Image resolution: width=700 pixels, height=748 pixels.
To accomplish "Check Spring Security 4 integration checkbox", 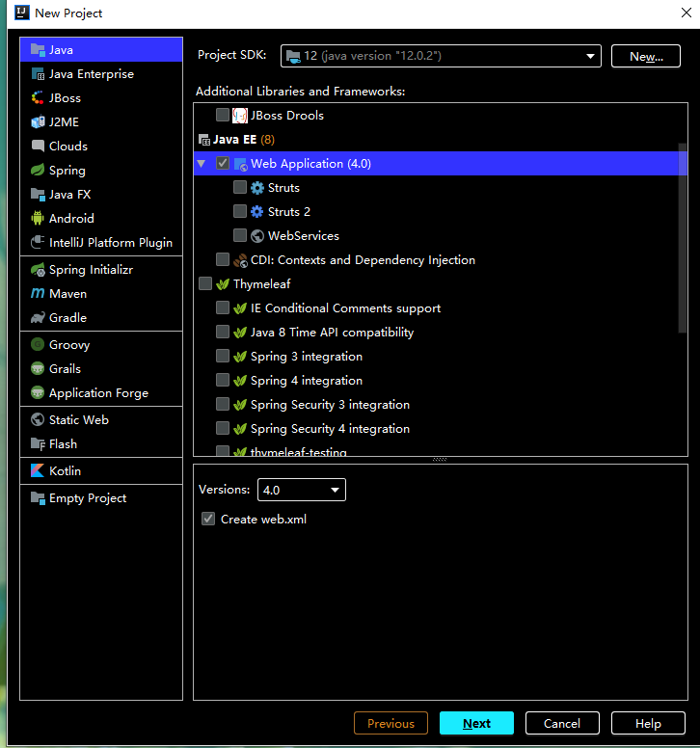I will (x=223, y=428).
